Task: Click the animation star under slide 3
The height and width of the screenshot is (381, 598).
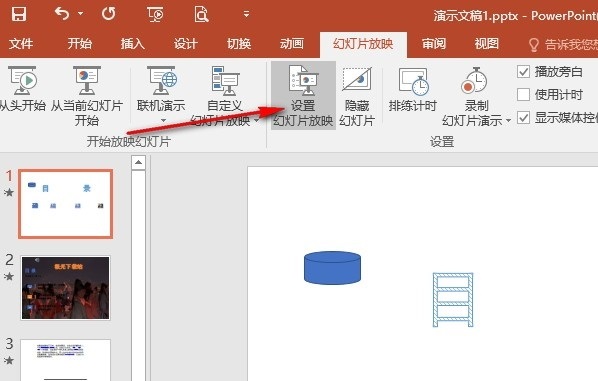Action: [x=9, y=360]
